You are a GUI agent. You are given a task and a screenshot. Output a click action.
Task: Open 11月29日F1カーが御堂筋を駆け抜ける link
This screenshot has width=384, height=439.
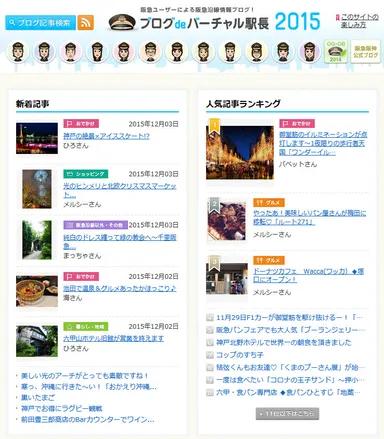tap(289, 317)
